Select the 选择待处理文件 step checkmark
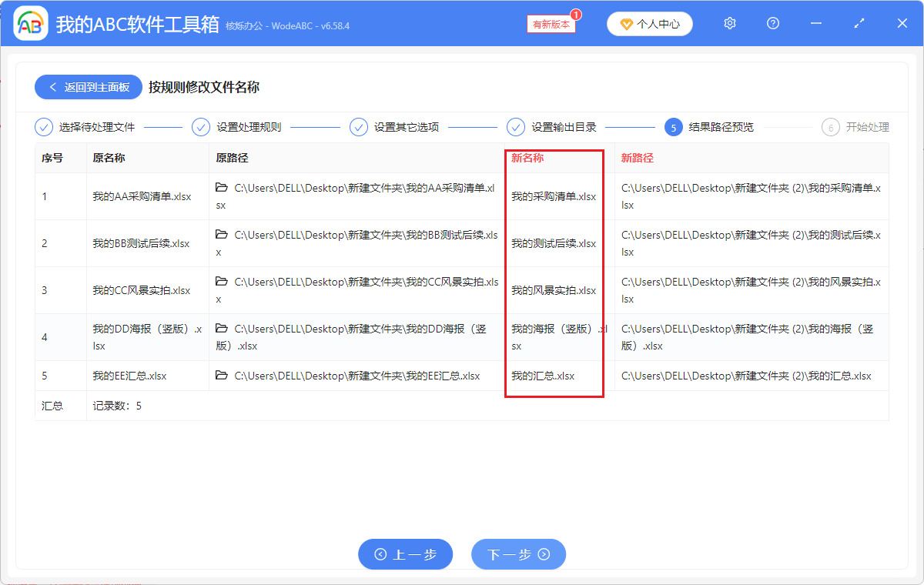This screenshot has height=585, width=924. [x=44, y=126]
